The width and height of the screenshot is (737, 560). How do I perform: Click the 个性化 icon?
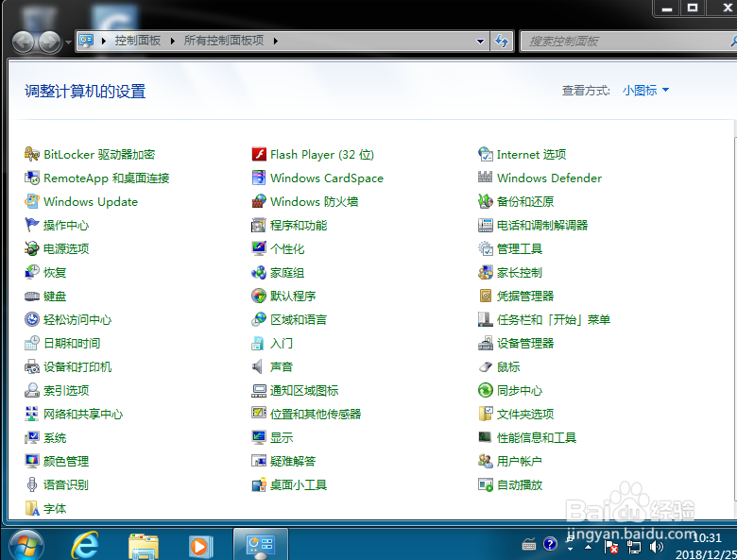click(259, 248)
